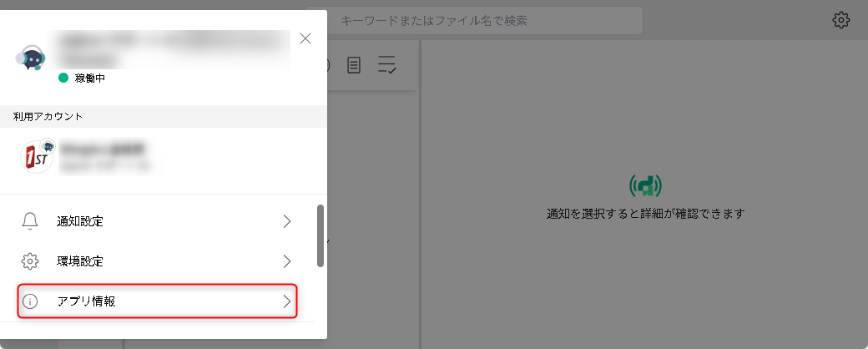The image size is (868, 349).
Task: Click the green logo in empty detail pane
Action: [x=645, y=186]
